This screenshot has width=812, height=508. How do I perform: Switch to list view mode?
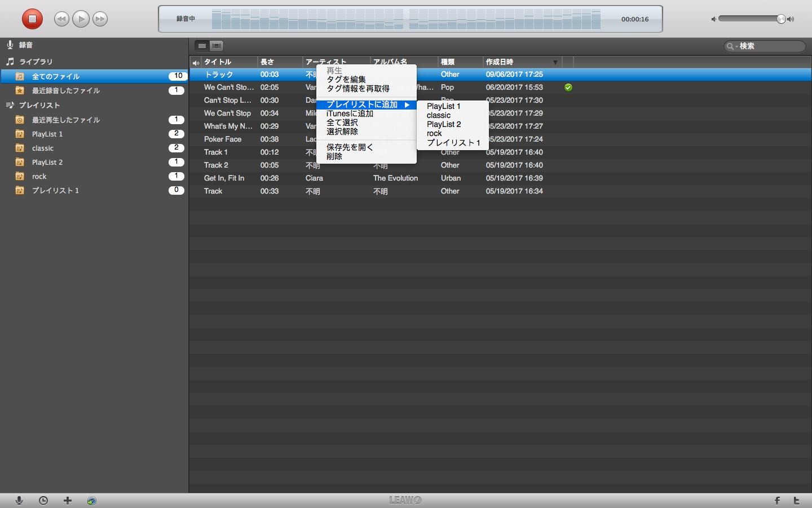(x=202, y=46)
